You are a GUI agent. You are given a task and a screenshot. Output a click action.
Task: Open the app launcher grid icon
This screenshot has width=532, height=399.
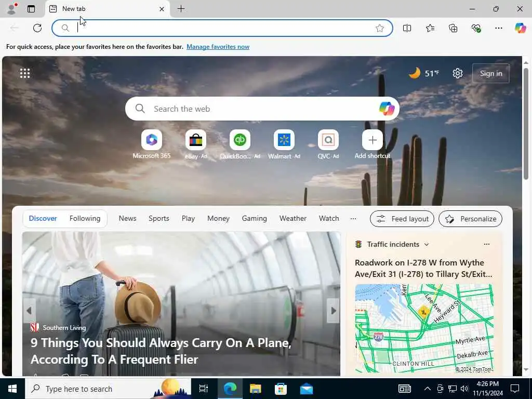(25, 73)
